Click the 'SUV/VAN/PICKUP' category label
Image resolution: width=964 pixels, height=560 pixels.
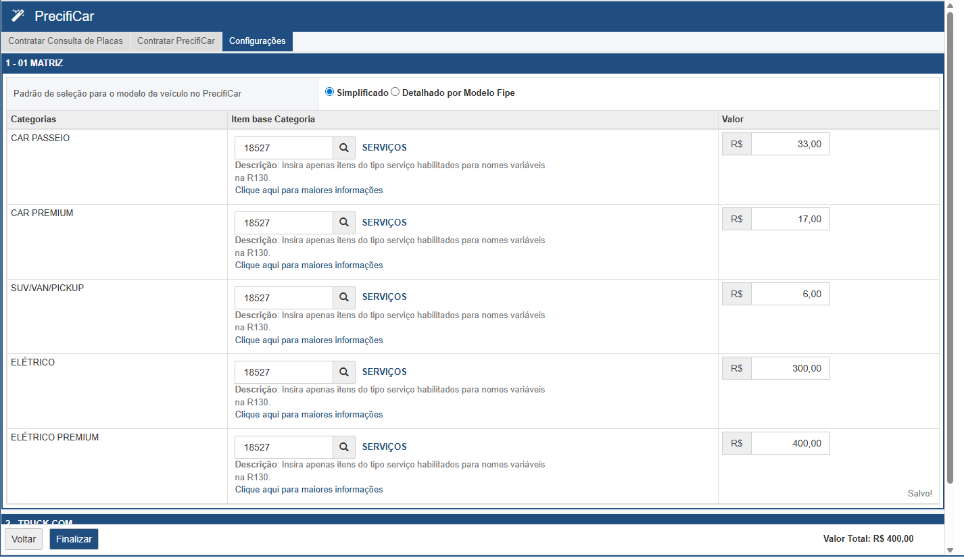point(47,288)
